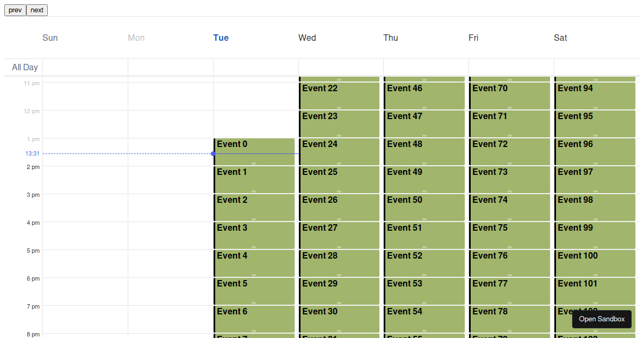Select Event 5 on Tuesday

click(254, 291)
